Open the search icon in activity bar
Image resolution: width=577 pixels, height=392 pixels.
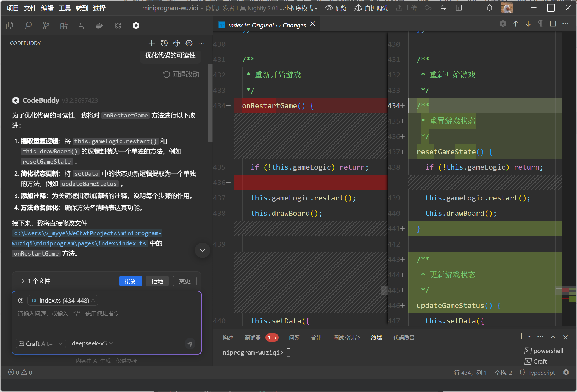(x=28, y=26)
